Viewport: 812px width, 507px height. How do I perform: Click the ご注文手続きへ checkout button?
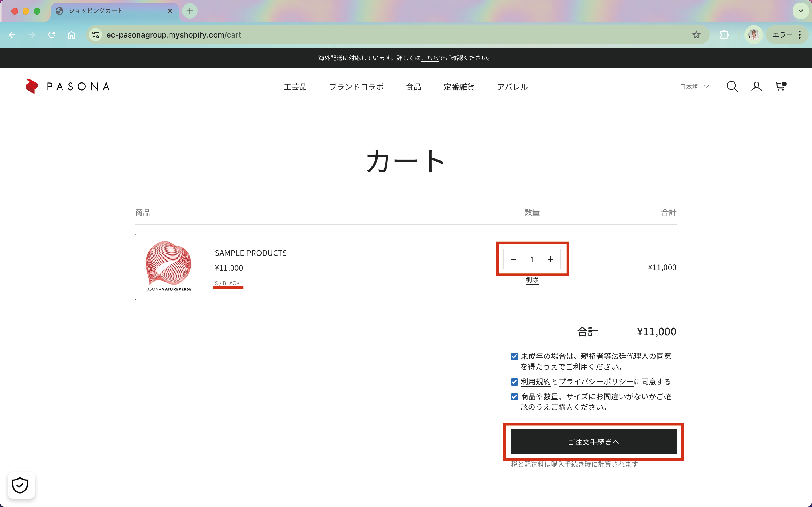coord(593,442)
